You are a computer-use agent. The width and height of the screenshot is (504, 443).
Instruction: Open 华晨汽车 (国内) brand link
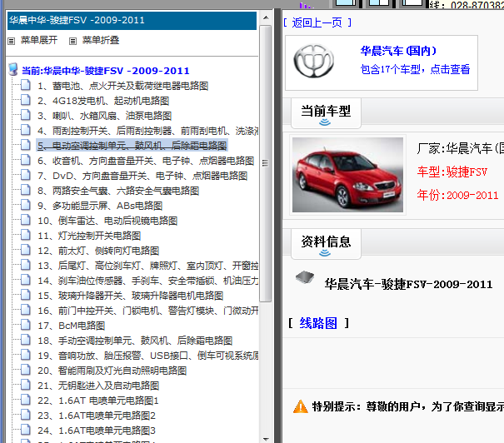398,51
